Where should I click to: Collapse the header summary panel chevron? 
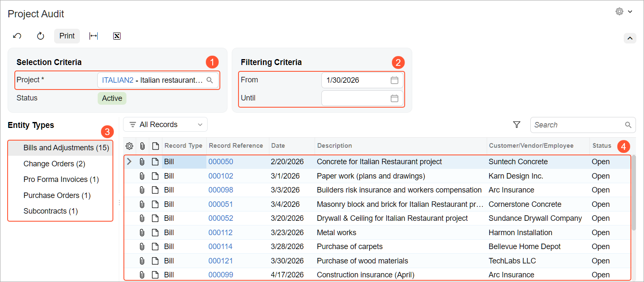pyautogui.click(x=630, y=38)
